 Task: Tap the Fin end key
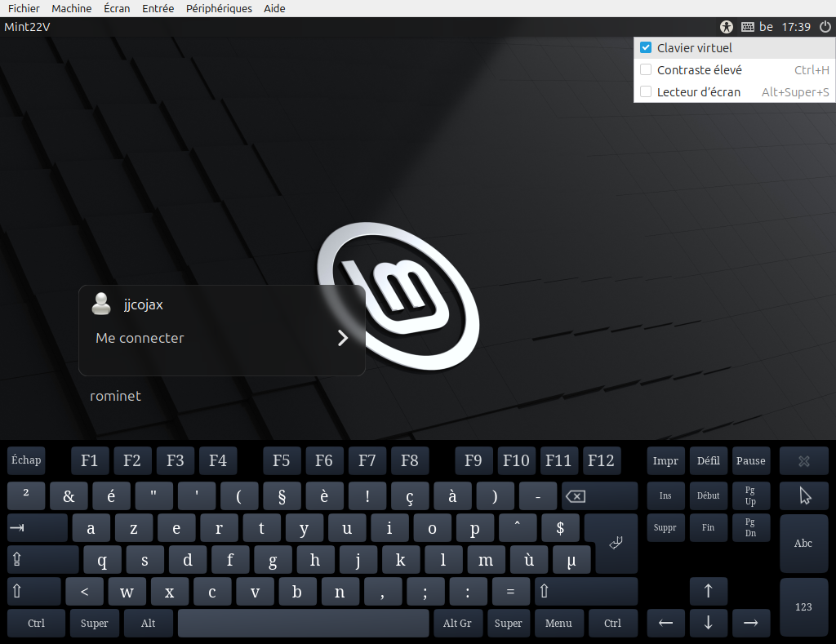708,528
